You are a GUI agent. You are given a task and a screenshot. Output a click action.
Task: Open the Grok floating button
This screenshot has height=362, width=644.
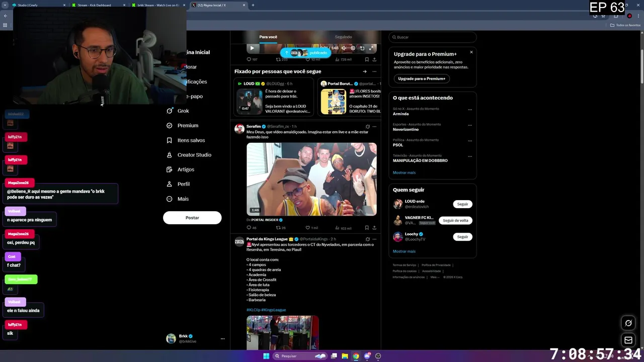(628, 323)
